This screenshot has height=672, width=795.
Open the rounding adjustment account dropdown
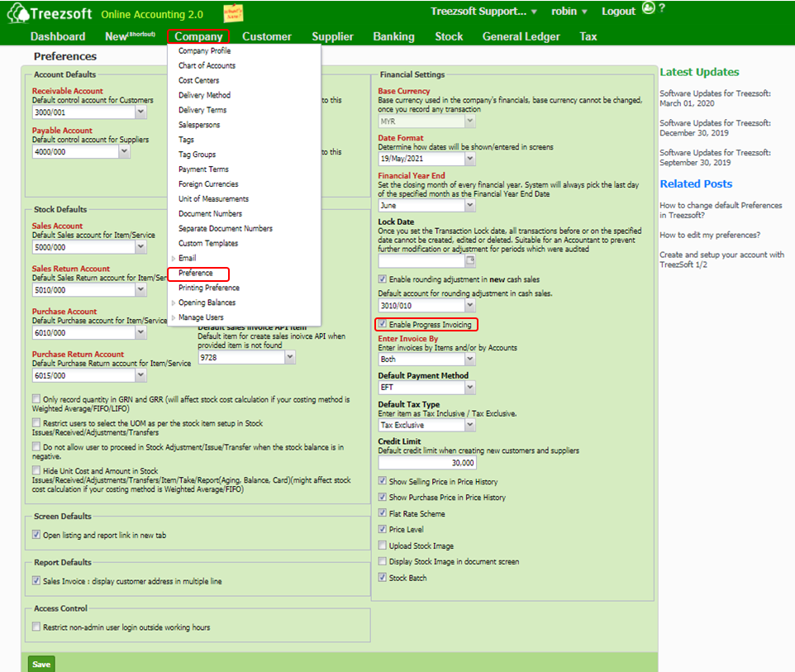(470, 305)
